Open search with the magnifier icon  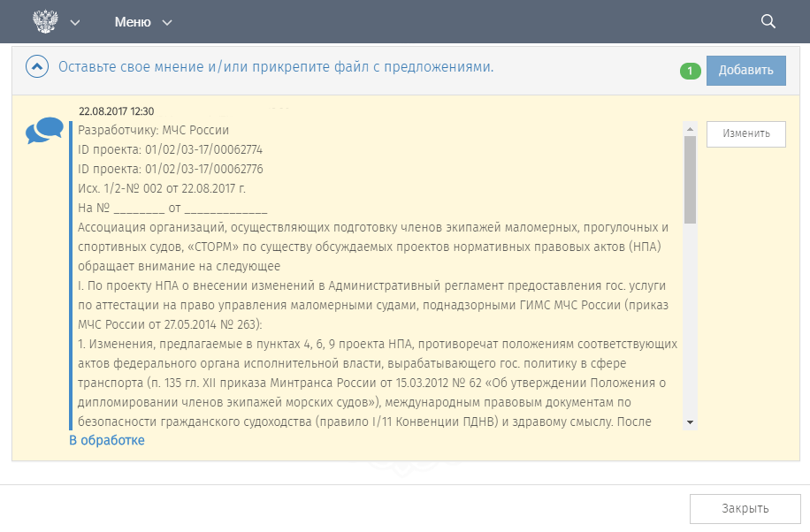(x=768, y=22)
